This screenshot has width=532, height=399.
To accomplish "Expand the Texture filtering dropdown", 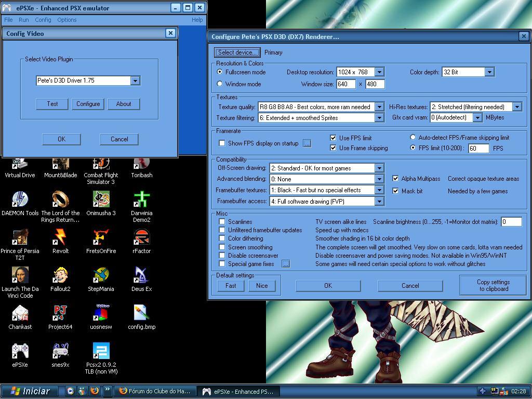I will pos(380,118).
